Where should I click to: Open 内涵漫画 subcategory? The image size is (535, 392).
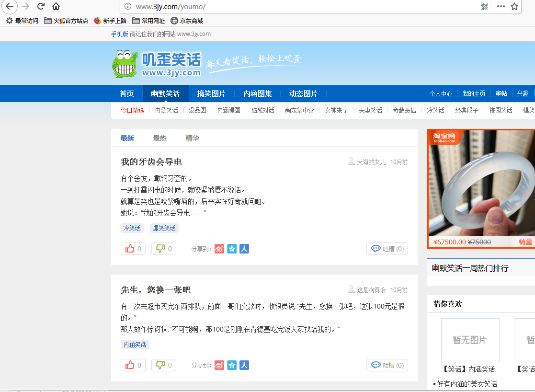[229, 110]
